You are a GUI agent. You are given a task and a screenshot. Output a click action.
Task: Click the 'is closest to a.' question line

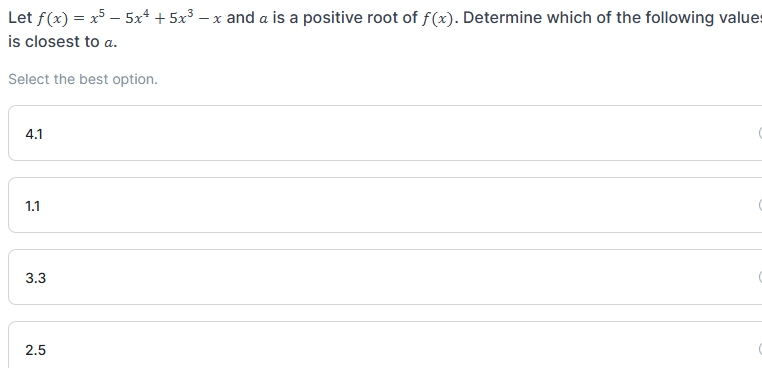tap(63, 42)
